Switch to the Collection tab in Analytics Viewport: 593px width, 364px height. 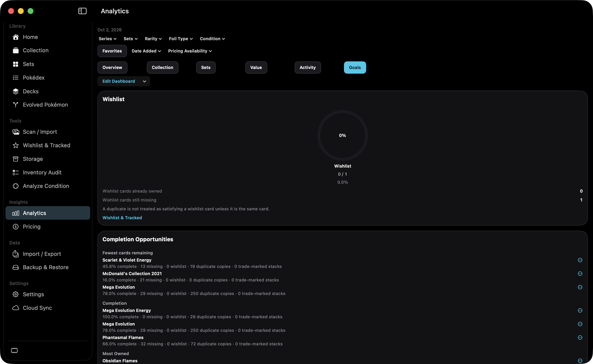(163, 68)
